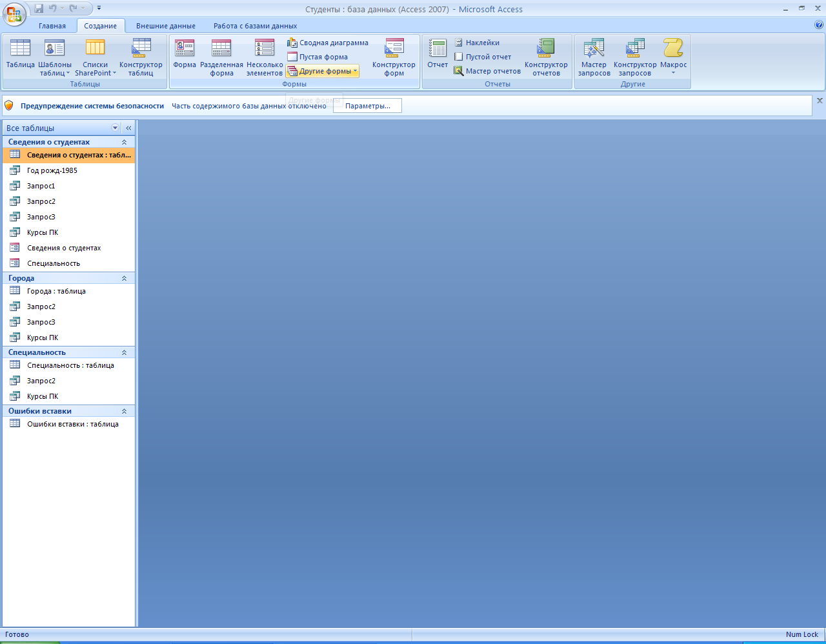Open Списки SharePoint dropdown
This screenshot has width=826, height=644.
pos(96,57)
